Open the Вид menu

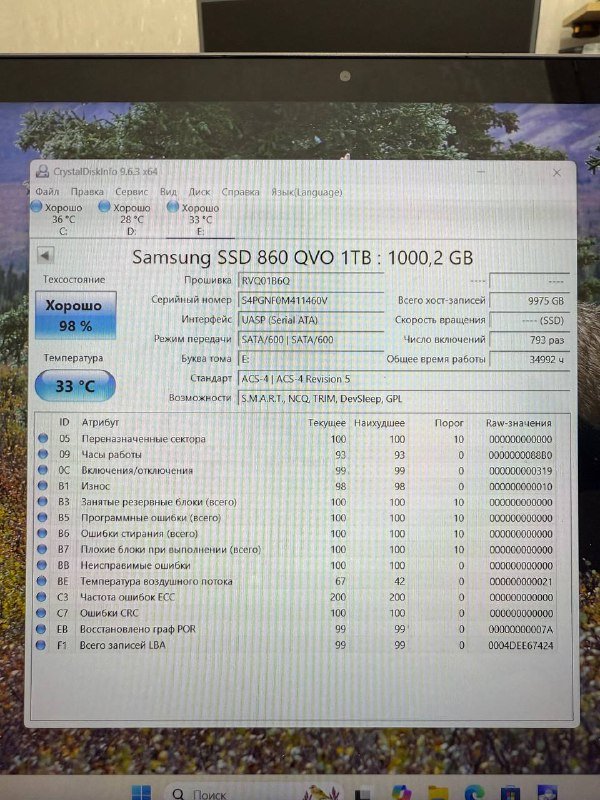168,192
